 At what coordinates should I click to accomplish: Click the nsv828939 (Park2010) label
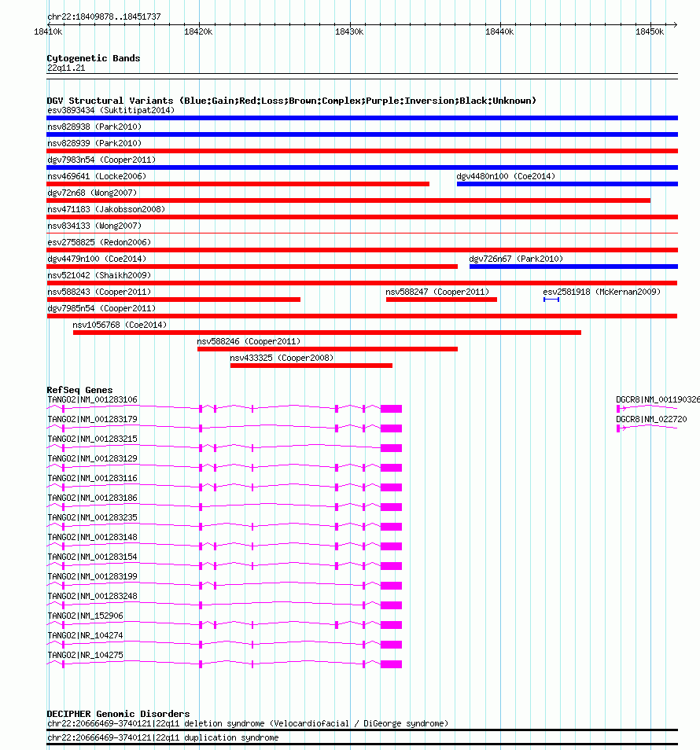click(x=94, y=144)
